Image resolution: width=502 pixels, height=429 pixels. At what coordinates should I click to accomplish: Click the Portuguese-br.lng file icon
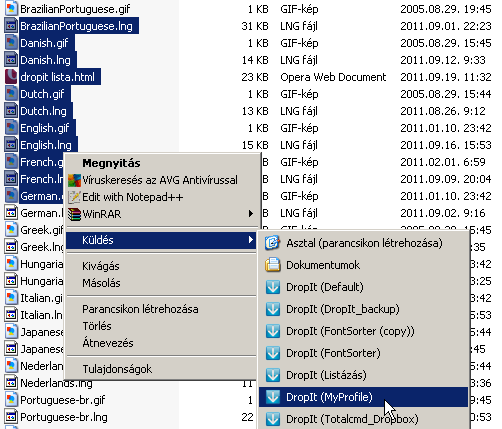(11, 417)
